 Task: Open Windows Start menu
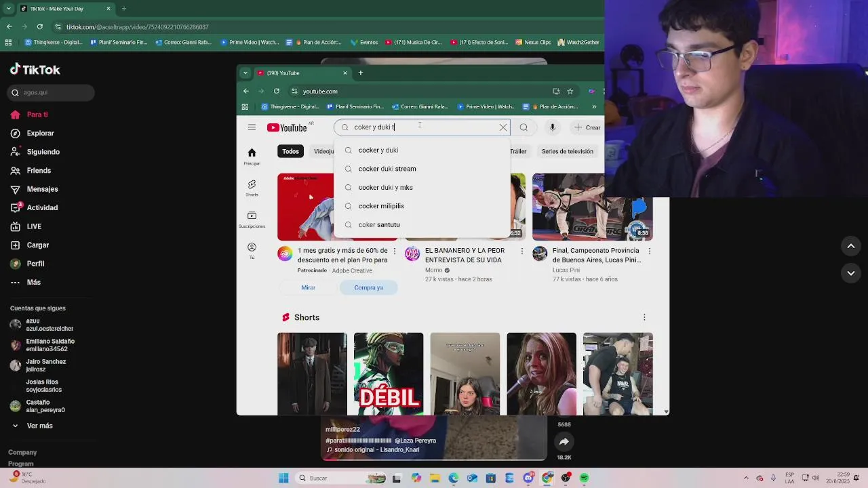coord(283,478)
